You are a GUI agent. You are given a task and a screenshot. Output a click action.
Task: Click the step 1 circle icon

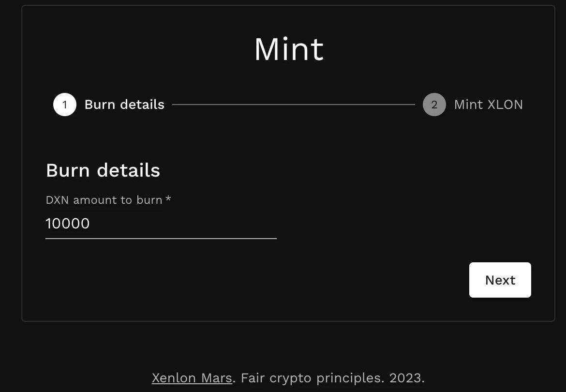pyautogui.click(x=65, y=105)
